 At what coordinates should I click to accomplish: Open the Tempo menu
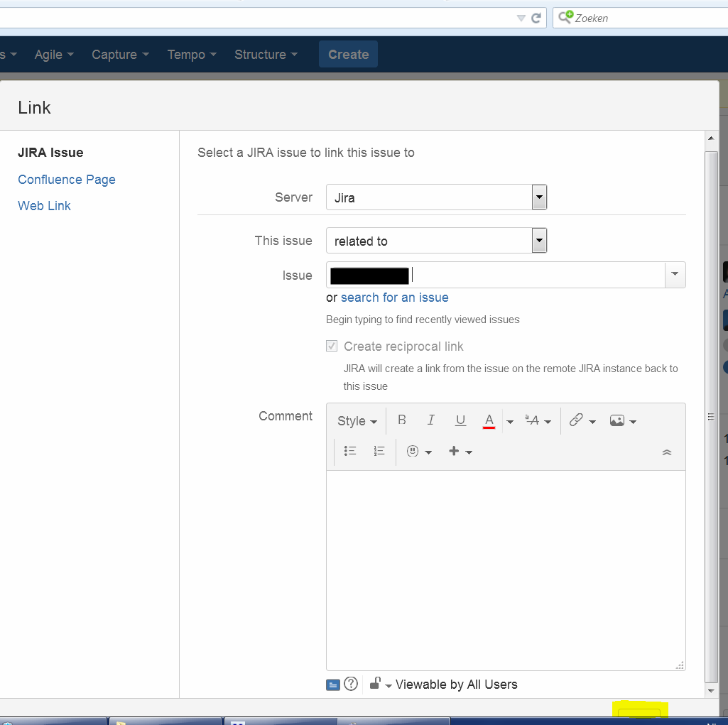point(192,55)
